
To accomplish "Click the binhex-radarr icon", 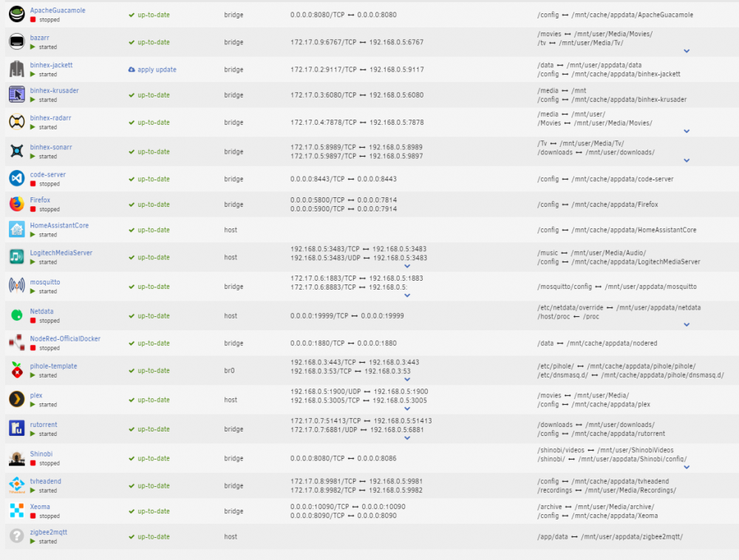I will (16, 121).
